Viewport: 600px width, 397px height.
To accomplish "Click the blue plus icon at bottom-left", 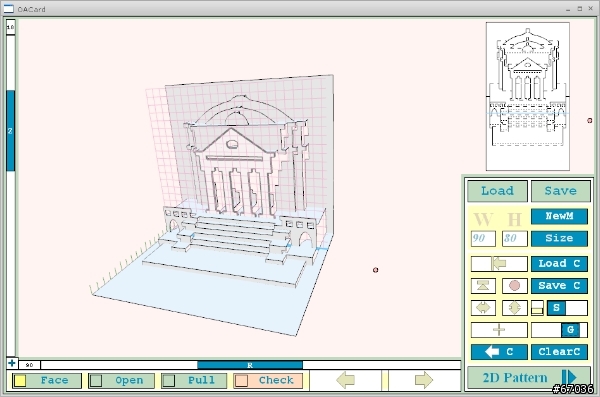I will (11, 363).
